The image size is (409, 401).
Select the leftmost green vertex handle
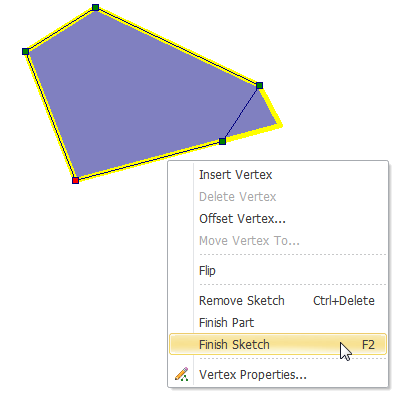26,51
